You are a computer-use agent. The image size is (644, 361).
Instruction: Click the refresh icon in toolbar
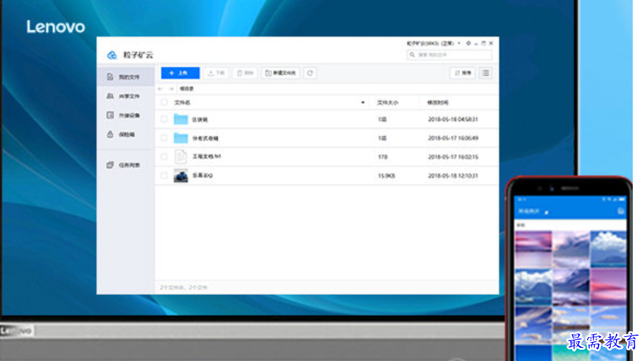pos(310,73)
